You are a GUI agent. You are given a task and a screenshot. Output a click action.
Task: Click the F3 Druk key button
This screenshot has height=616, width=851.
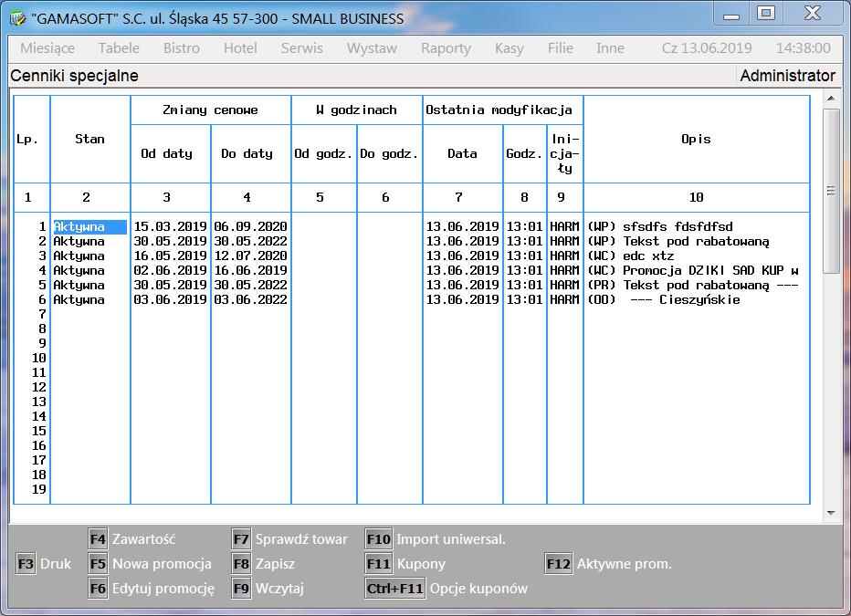[x=26, y=564]
